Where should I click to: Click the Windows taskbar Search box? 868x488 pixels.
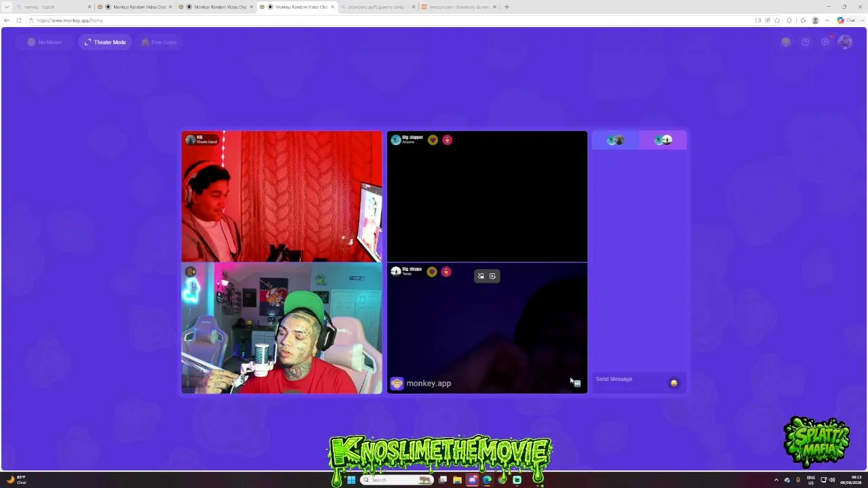pyautogui.click(x=397, y=480)
